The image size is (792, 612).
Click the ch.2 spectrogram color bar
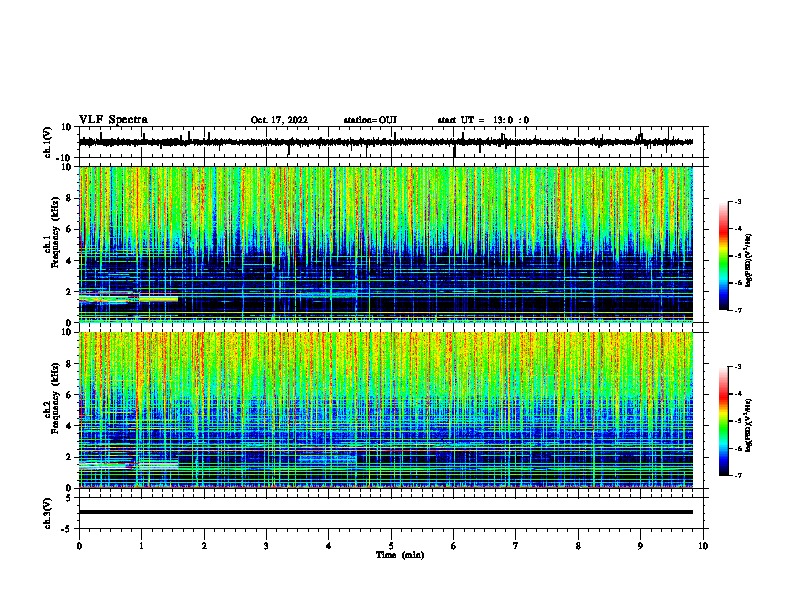pyautogui.click(x=724, y=421)
